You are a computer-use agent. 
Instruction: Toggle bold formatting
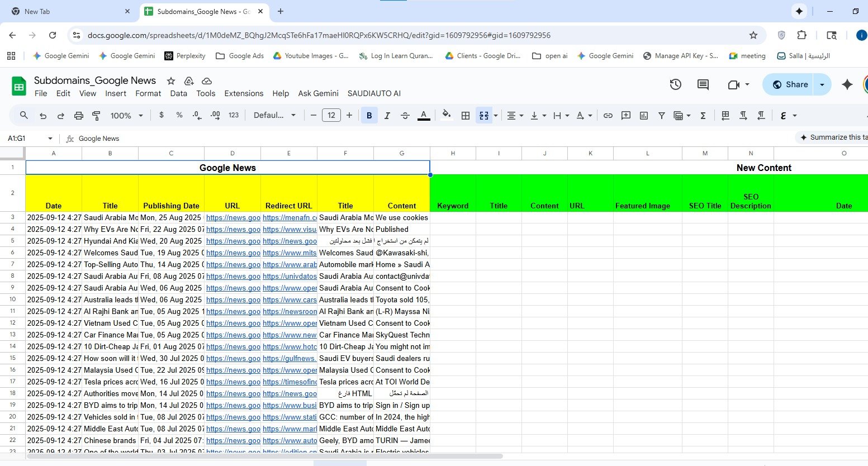coord(369,116)
